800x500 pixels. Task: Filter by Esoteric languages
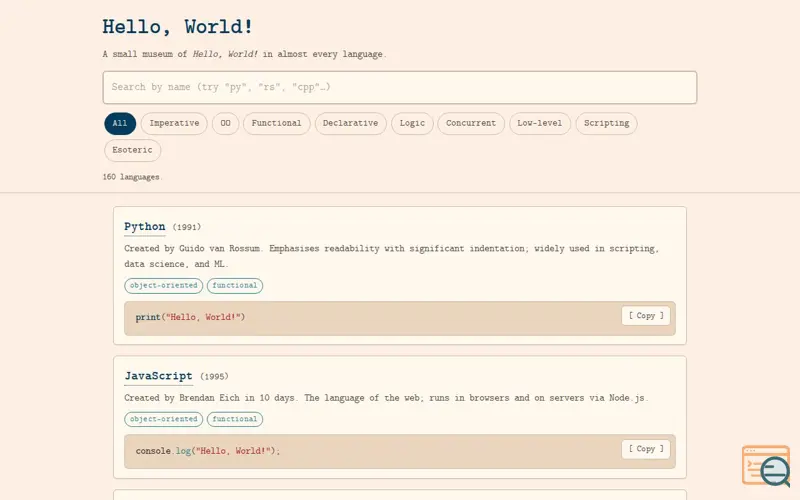point(133,151)
